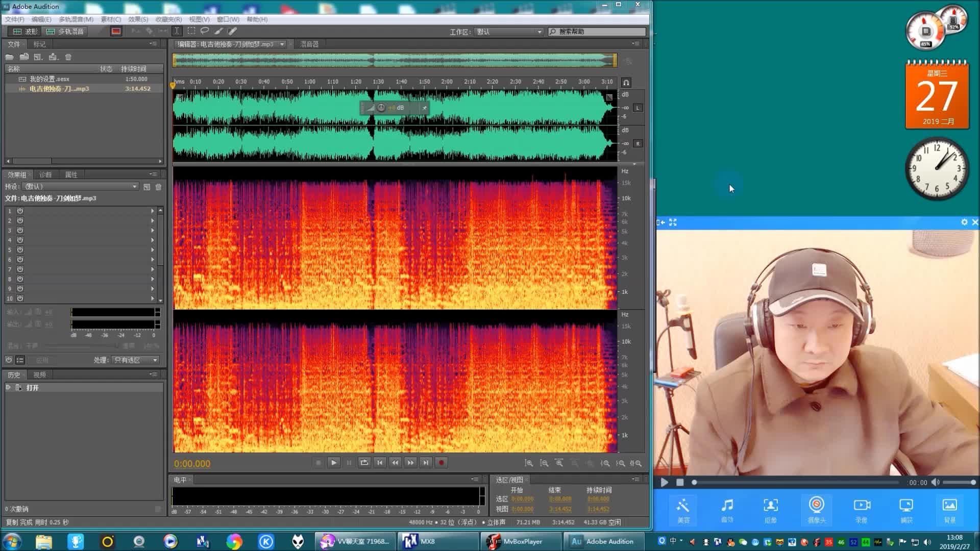The width and height of the screenshot is (980, 551).
Task: Toggle the effects rack main power button
Action: coord(9,360)
